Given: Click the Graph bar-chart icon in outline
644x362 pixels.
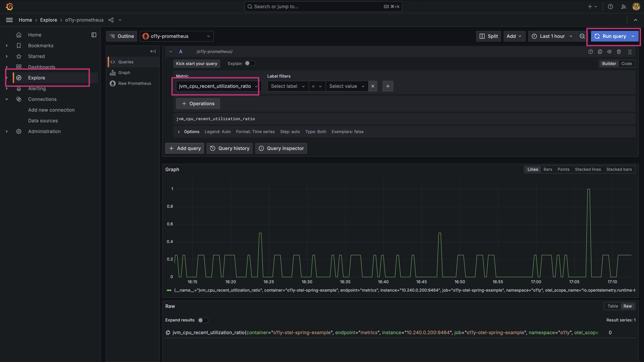Looking at the screenshot, I should pyautogui.click(x=113, y=73).
